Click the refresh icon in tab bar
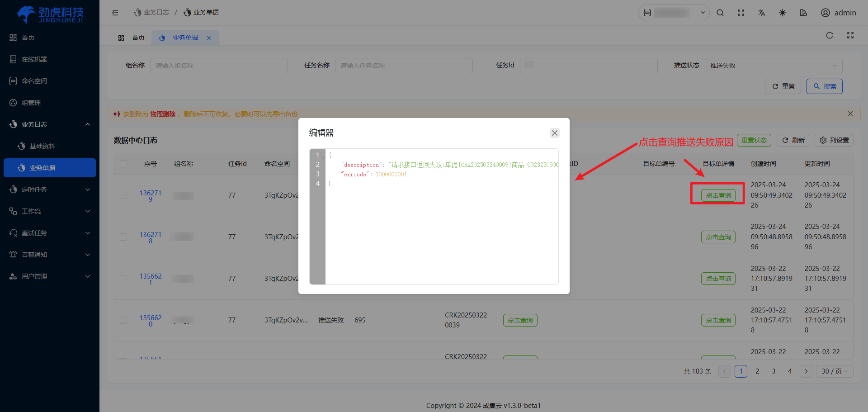The height and width of the screenshot is (412, 868). coord(830,35)
